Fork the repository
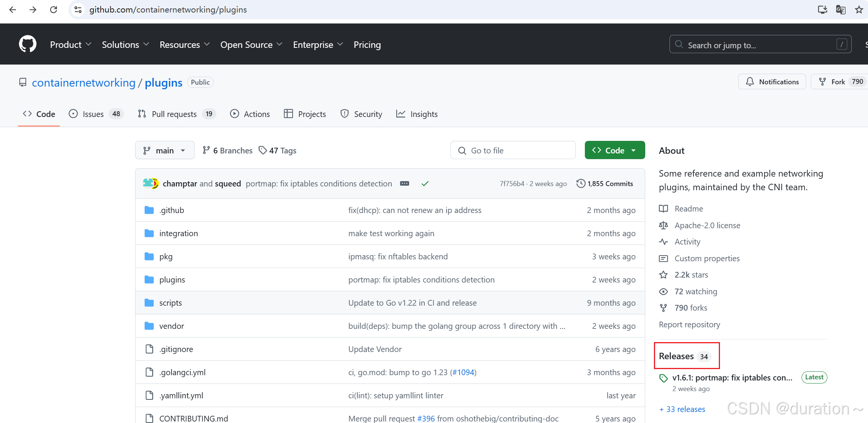Screen dimensions: 868x423 click(x=838, y=81)
